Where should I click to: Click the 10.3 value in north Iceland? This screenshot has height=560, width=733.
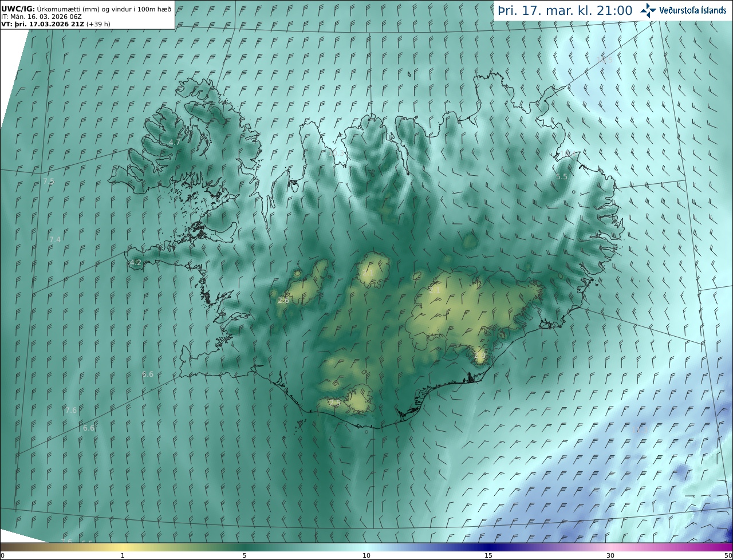(336, 153)
